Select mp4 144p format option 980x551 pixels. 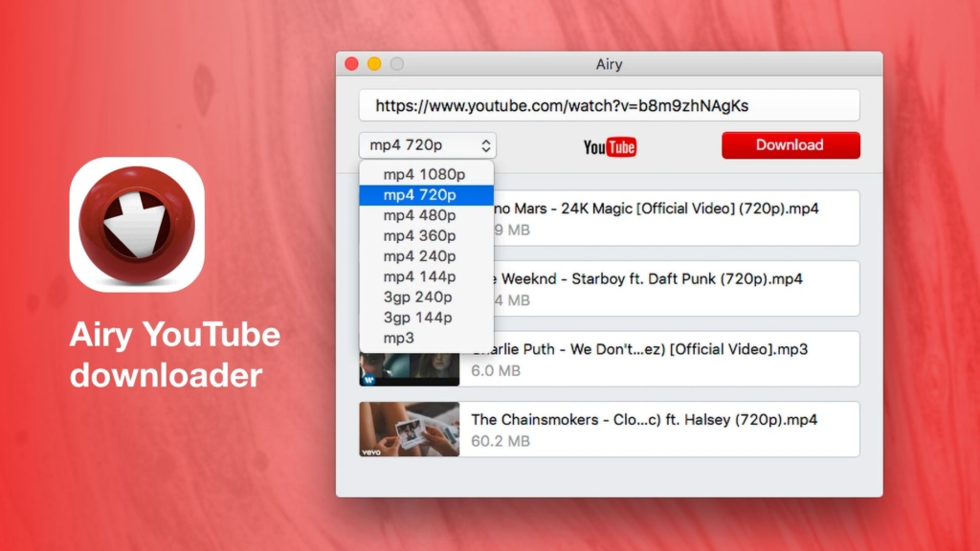pyautogui.click(x=426, y=276)
